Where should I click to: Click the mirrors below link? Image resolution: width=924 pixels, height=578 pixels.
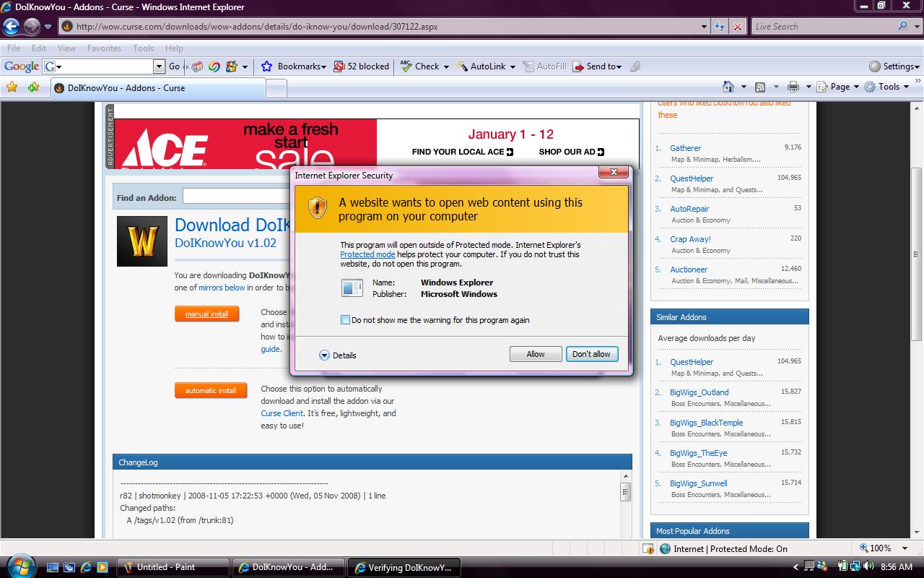(222, 288)
